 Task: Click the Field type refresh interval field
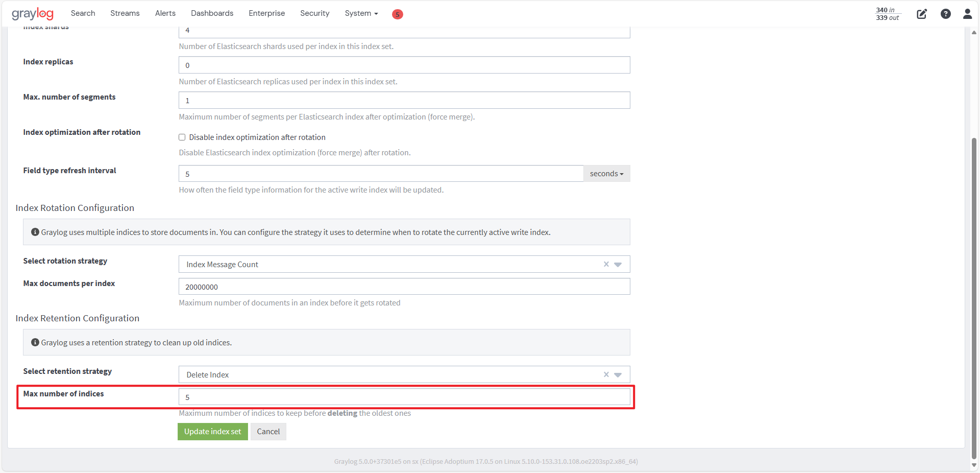tap(381, 174)
